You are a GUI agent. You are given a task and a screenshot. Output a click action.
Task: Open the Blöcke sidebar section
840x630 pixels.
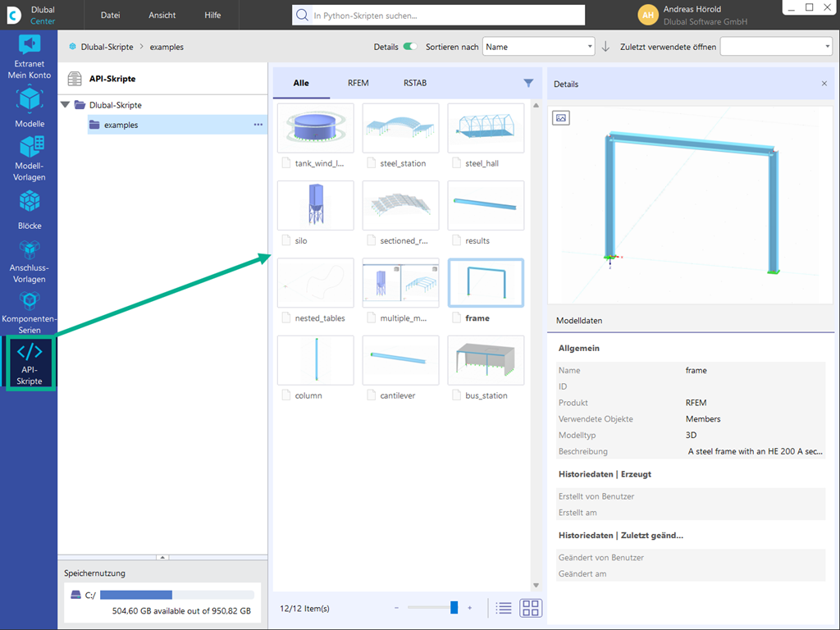point(29,210)
